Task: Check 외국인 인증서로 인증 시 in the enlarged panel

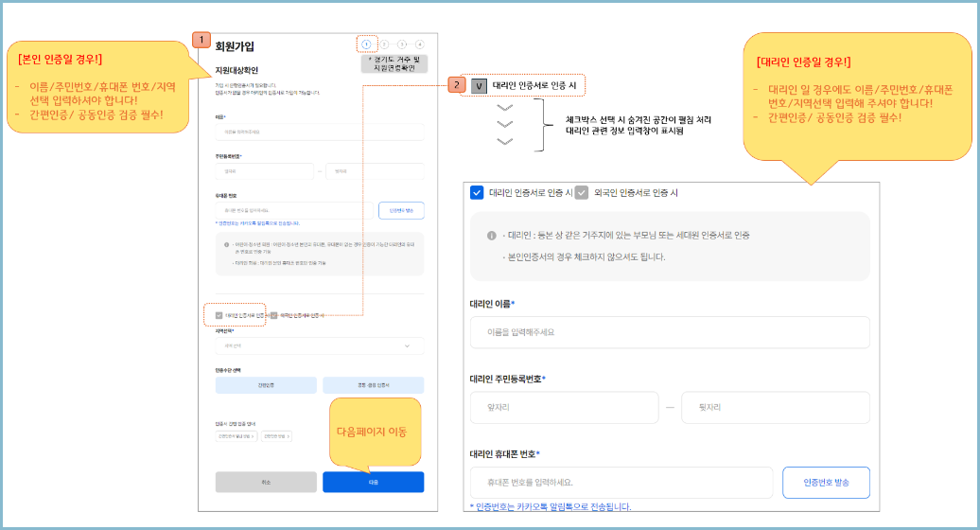Action: (x=582, y=192)
